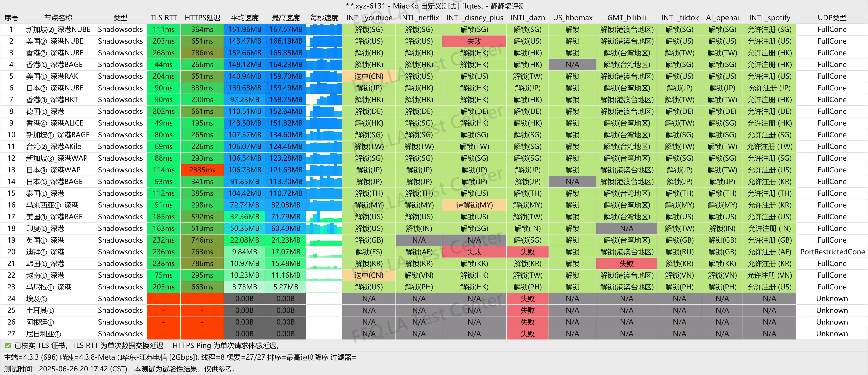868x375 pixels.
Task: Click the 允许注册 (VN) Spotify cell
Action: pyautogui.click(x=770, y=275)
